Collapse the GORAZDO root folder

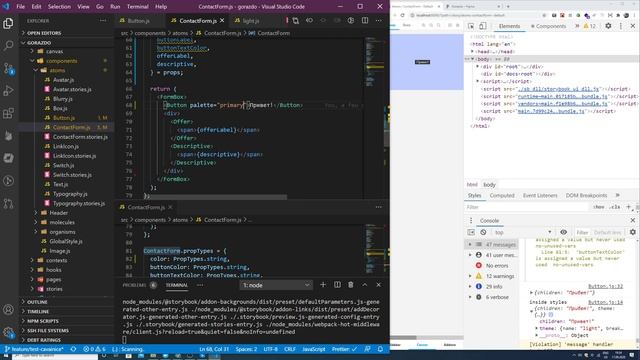pos(39,42)
